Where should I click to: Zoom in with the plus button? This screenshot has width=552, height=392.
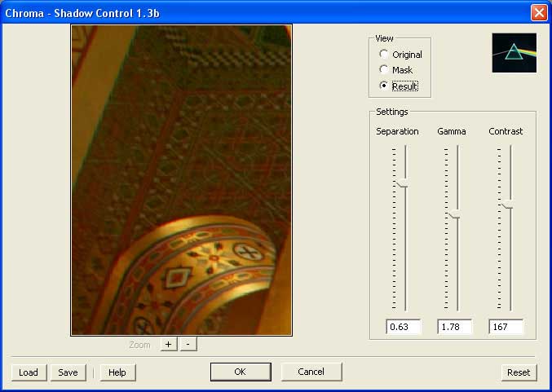pos(168,344)
